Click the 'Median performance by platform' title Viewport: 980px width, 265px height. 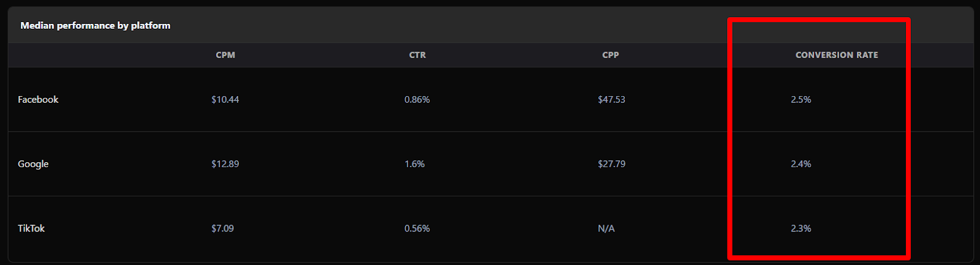96,26
